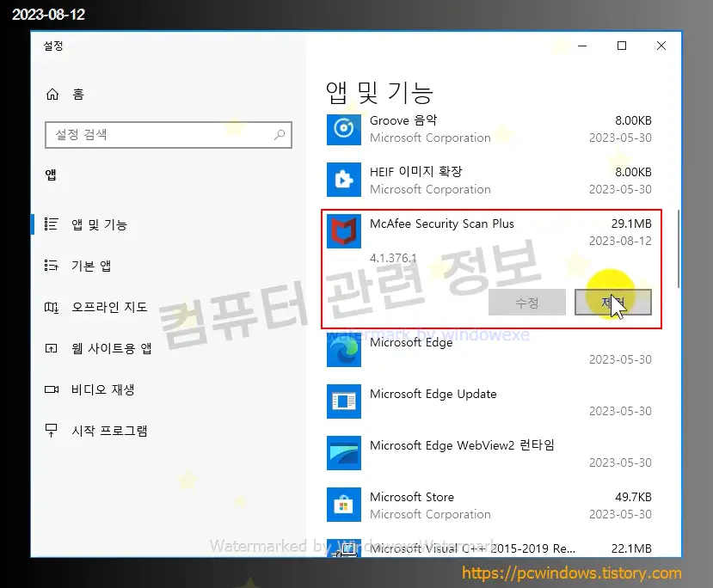This screenshot has width=713, height=588.
Task: Select the Microsoft Edge Update icon
Action: [x=344, y=401]
